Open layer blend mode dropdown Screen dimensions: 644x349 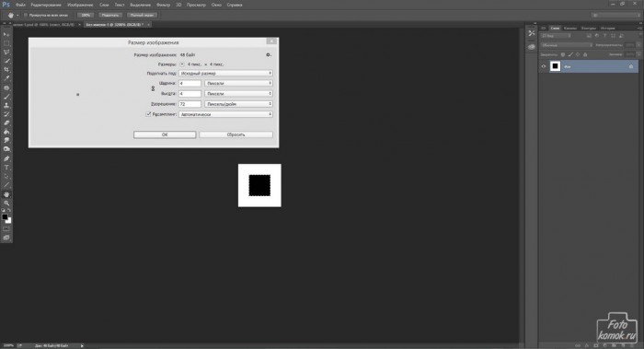point(567,45)
